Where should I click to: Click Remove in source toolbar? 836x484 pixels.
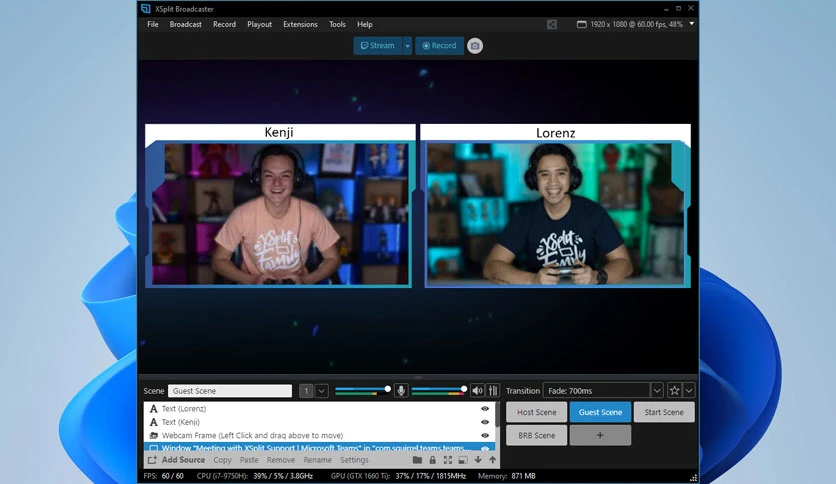281,459
